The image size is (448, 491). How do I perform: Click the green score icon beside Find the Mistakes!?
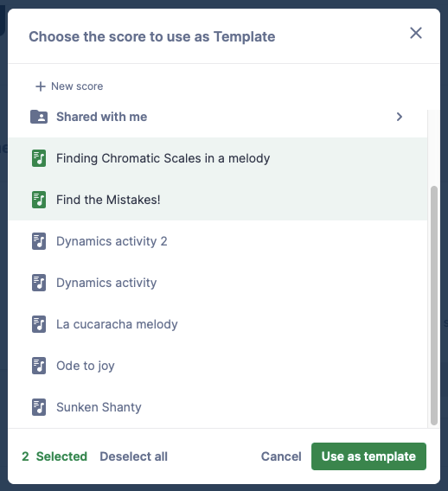coord(39,200)
